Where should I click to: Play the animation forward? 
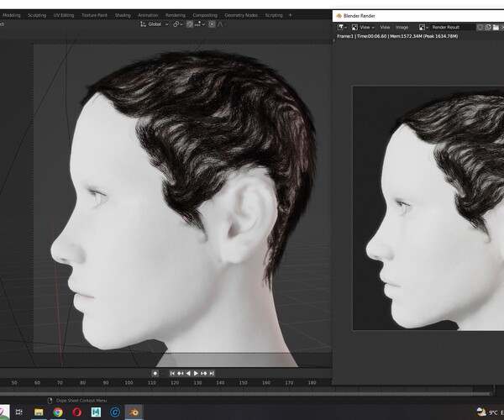(196, 374)
